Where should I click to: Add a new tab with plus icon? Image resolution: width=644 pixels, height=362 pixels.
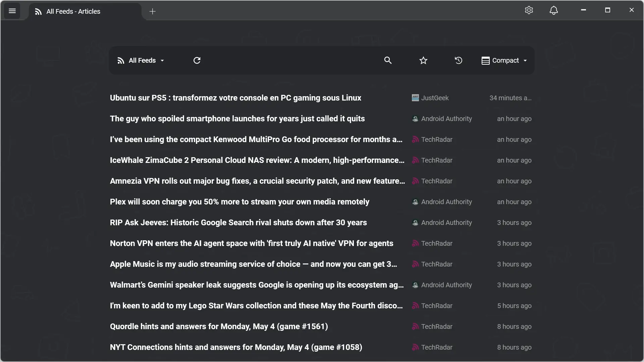coord(153,11)
